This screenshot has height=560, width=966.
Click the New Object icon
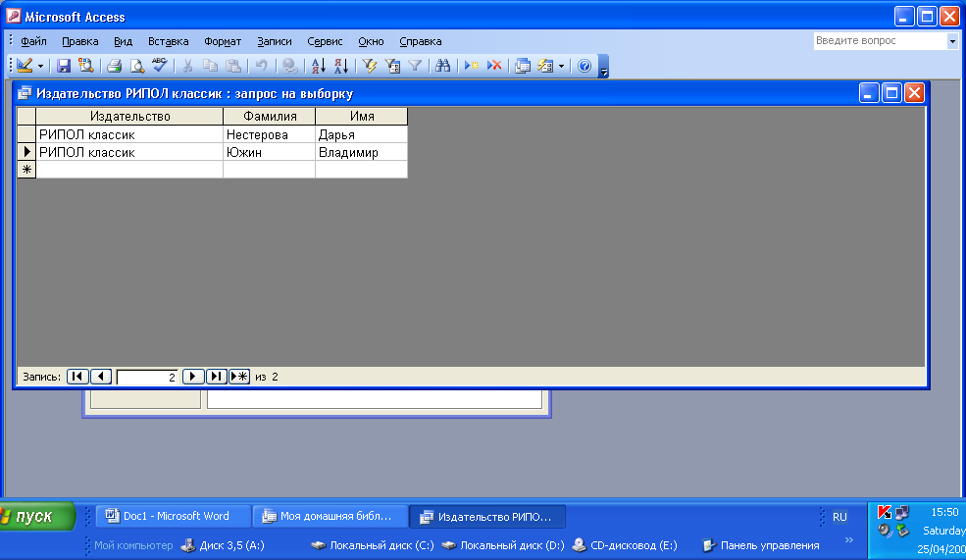545,66
